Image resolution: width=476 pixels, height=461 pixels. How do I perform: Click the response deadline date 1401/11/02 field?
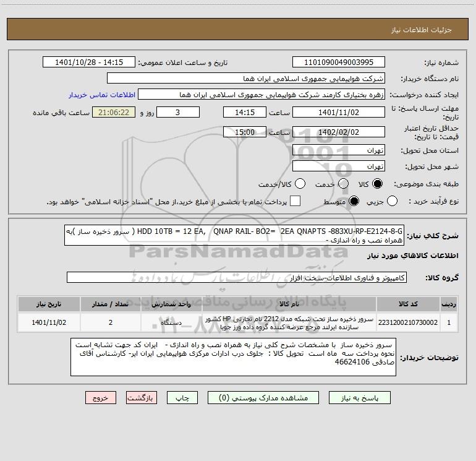coord(338,113)
